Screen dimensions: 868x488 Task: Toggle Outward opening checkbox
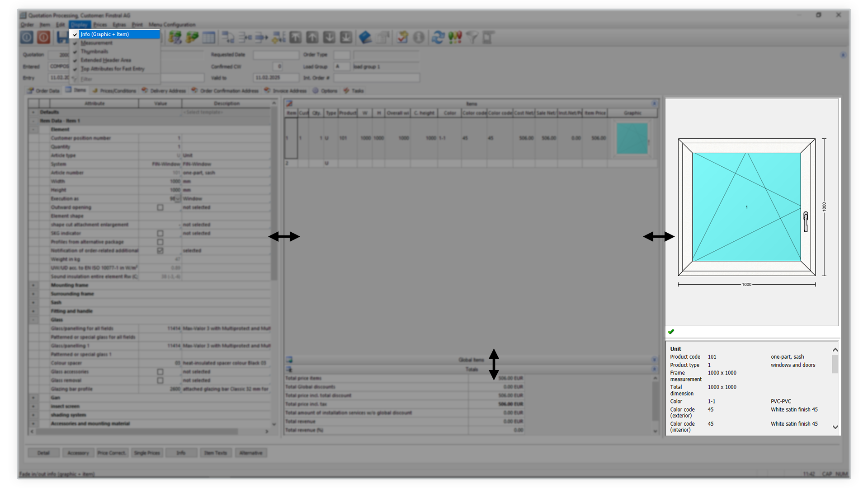click(x=160, y=207)
